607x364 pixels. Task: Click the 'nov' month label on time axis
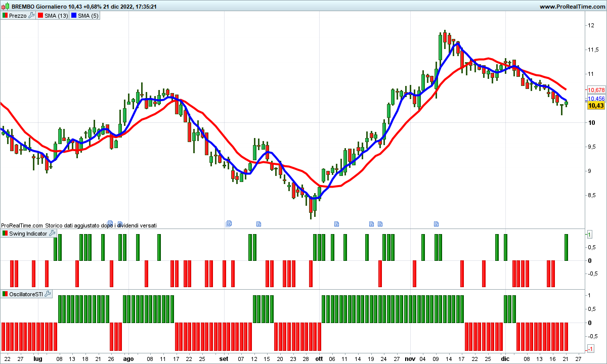point(410,358)
